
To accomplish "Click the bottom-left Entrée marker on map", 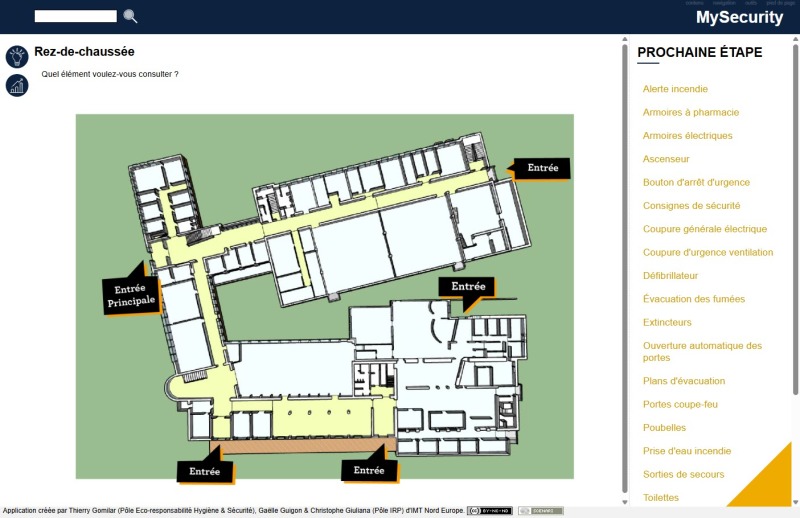I will tap(204, 471).
